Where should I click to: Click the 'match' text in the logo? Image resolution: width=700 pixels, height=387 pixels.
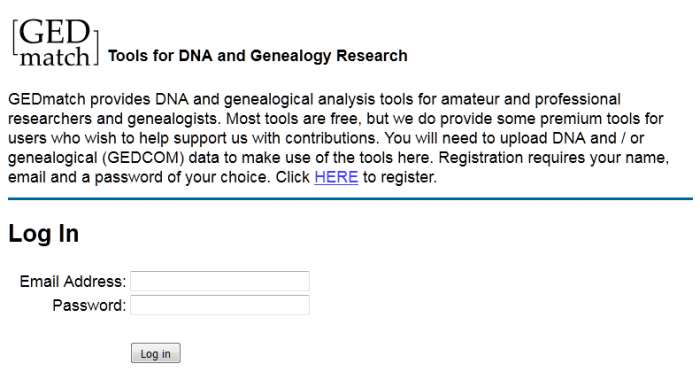coord(55,57)
